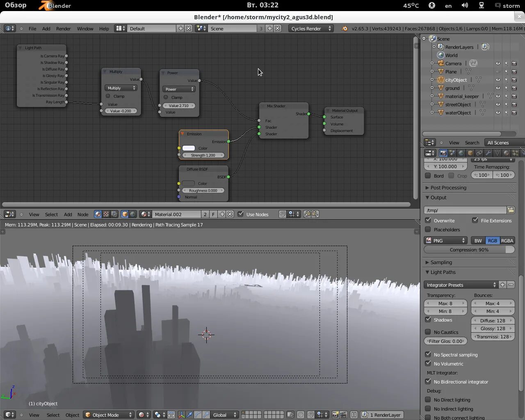
Task: Select the Object properties cube tab
Action: [x=470, y=153]
